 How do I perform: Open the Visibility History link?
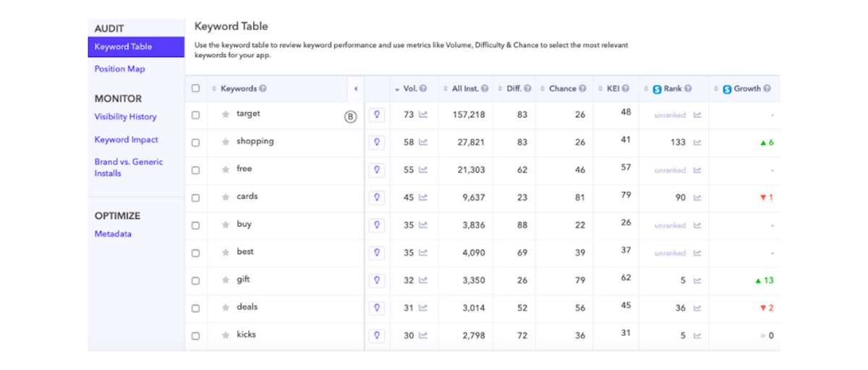tap(125, 117)
